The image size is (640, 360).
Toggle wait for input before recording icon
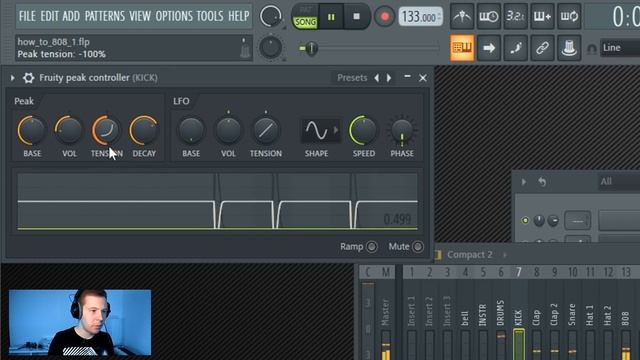(x=489, y=17)
